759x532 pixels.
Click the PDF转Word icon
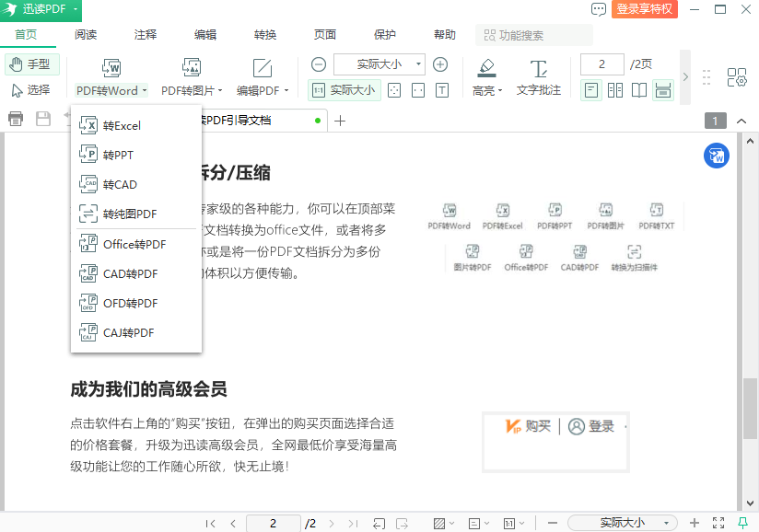point(111,68)
